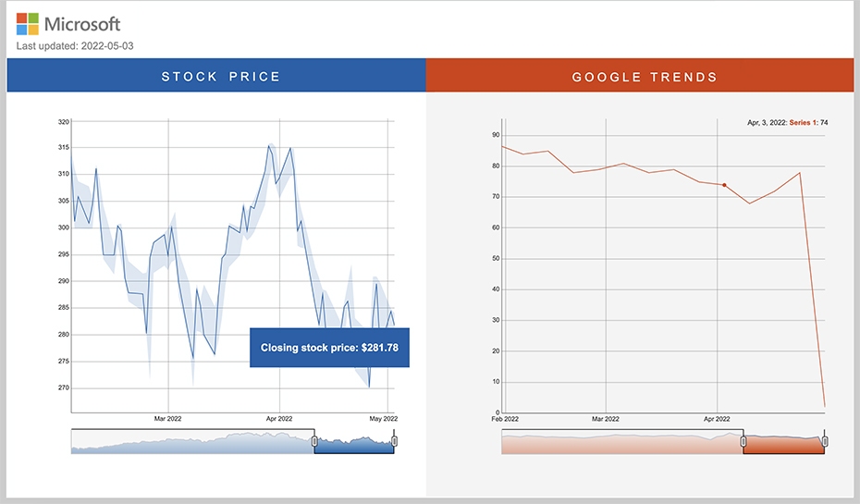Click the Closing stock price $281.78 box

click(x=329, y=348)
